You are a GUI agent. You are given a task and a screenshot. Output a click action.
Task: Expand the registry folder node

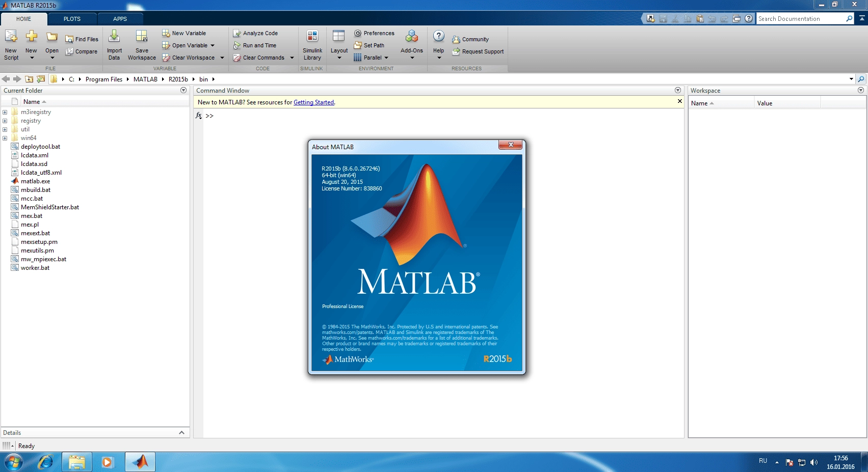point(5,121)
